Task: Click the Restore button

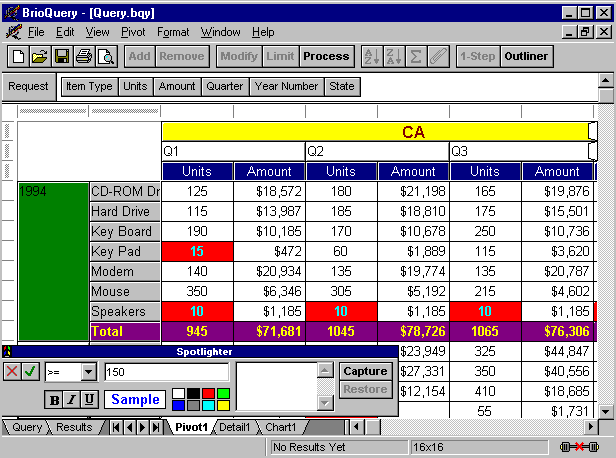Action: click(x=365, y=389)
